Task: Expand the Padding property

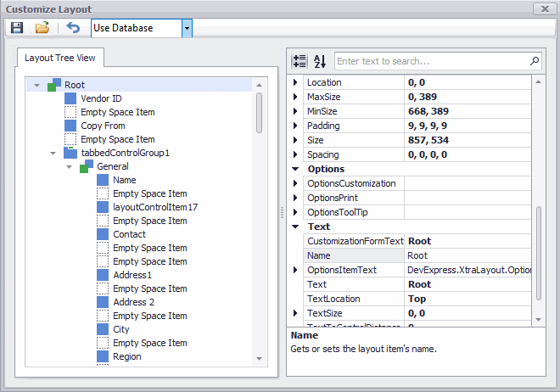Action: tap(296, 126)
